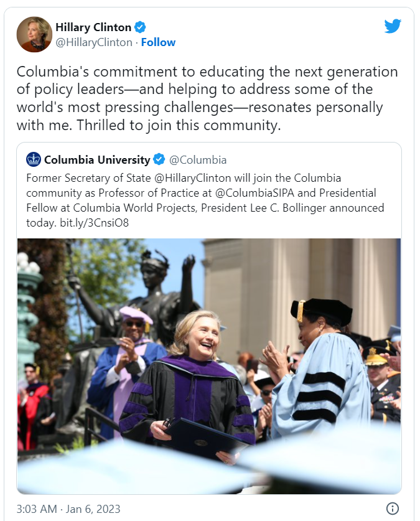Click Hillary Clinton's profile avatar photo
This screenshot has height=521, width=420.
tap(34, 34)
